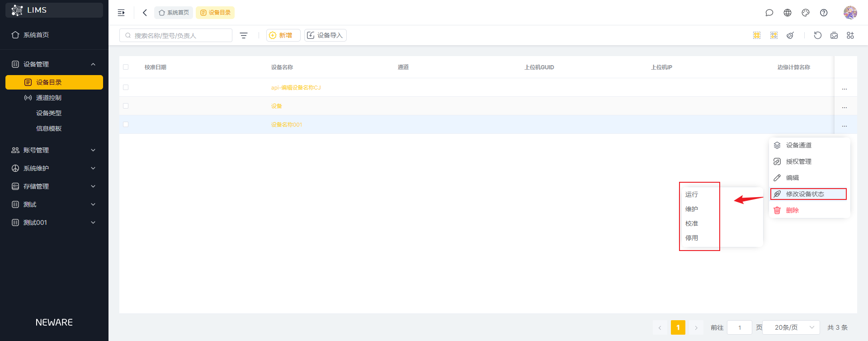Screen dimensions: 868x341
Task: Open 信息模板 in sidebar
Action: (54, 128)
